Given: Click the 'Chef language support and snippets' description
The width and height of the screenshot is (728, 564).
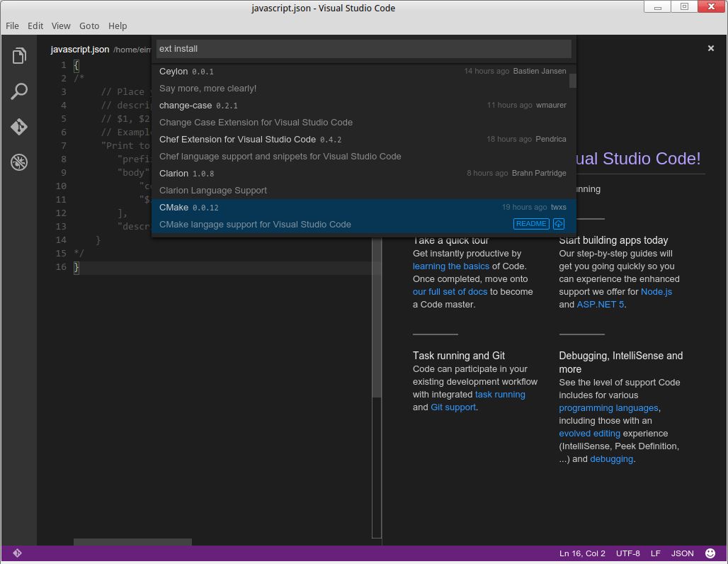Looking at the screenshot, I should pyautogui.click(x=280, y=157).
